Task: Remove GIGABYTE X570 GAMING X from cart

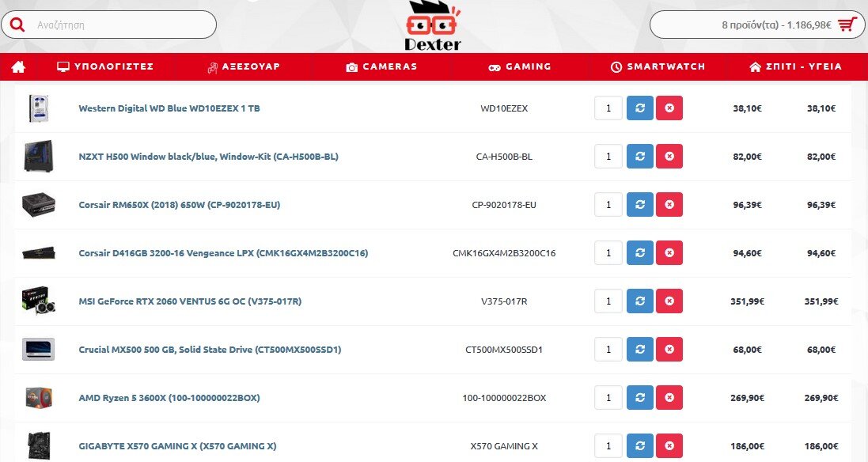Action: pos(669,445)
